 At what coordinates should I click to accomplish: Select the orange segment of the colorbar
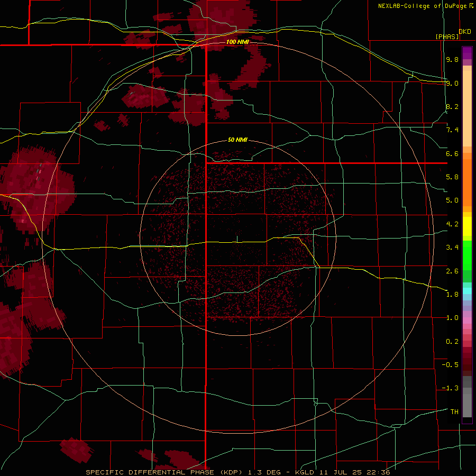click(467, 179)
